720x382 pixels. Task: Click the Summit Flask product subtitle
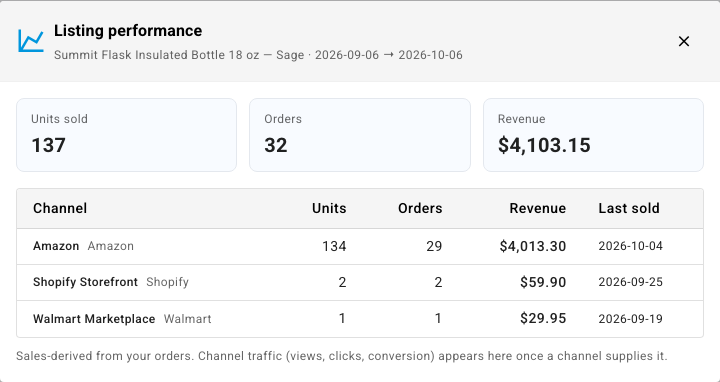coord(258,55)
